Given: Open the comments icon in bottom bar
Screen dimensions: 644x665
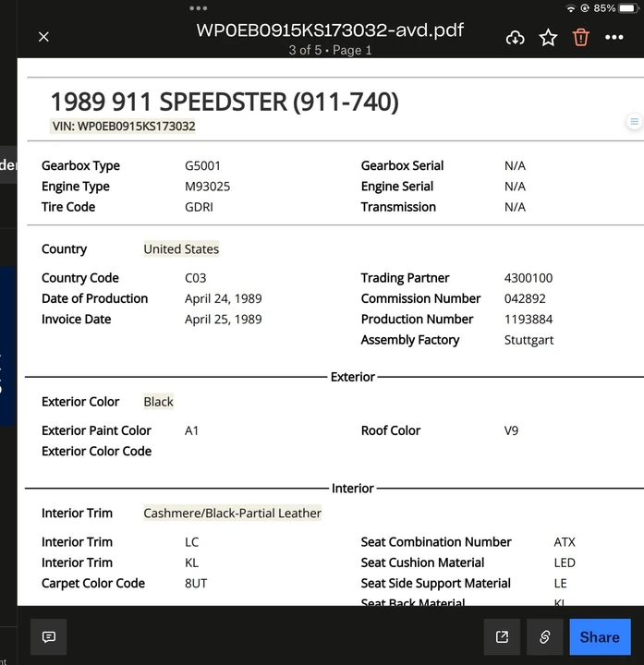Looking at the screenshot, I should (x=49, y=636).
